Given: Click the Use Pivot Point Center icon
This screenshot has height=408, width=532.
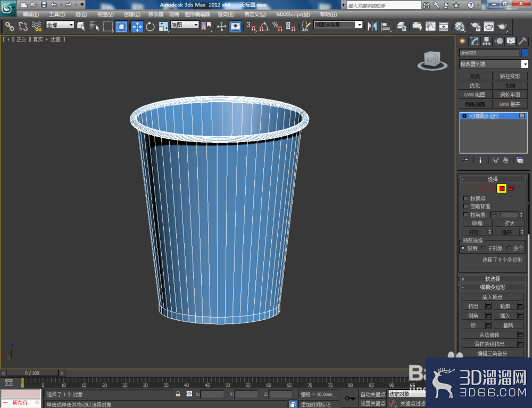Looking at the screenshot, I should [x=206, y=26].
